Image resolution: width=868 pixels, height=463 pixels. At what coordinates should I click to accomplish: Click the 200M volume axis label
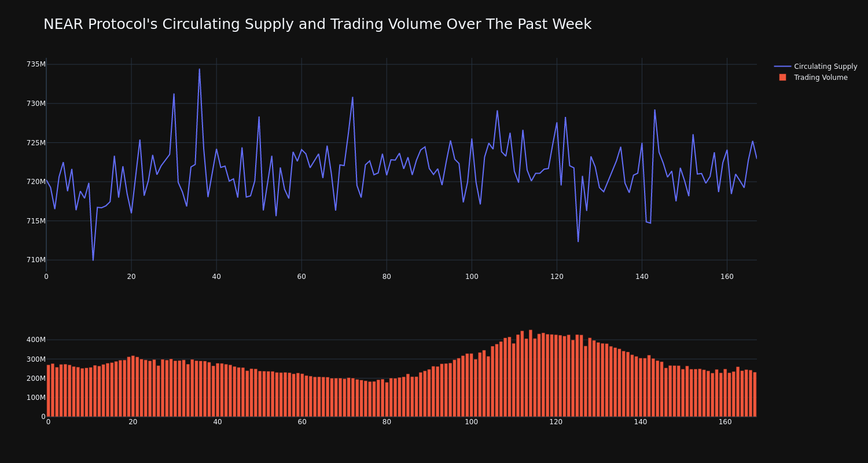pyautogui.click(x=36, y=378)
